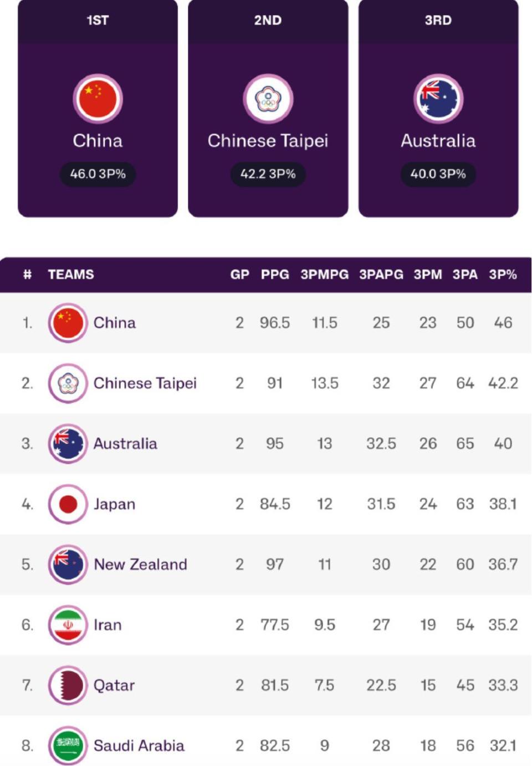Click Japan's flag icon in the table
This screenshot has width=532, height=766.
68,504
